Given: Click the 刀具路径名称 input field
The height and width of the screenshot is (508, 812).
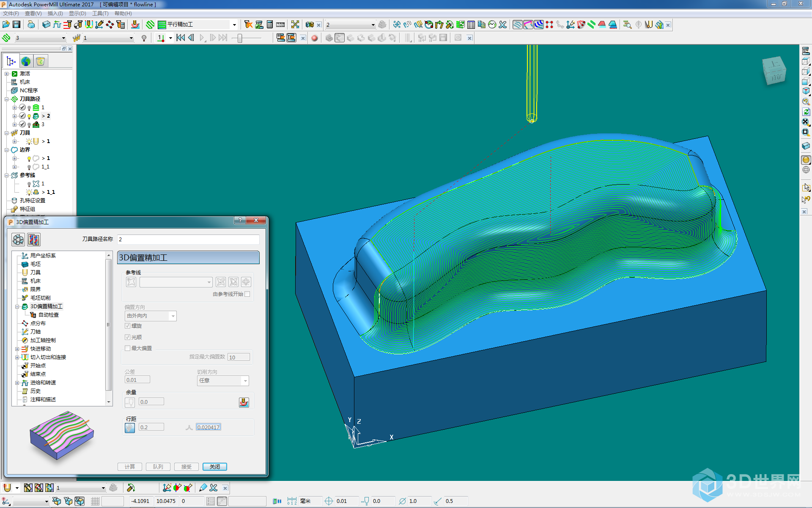Looking at the screenshot, I should point(188,240).
